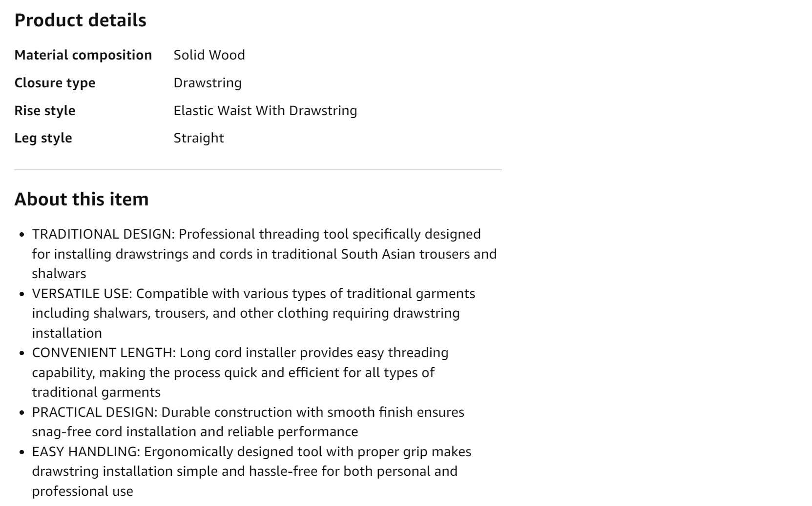
Task: Click the Leg style label
Action: tap(43, 138)
